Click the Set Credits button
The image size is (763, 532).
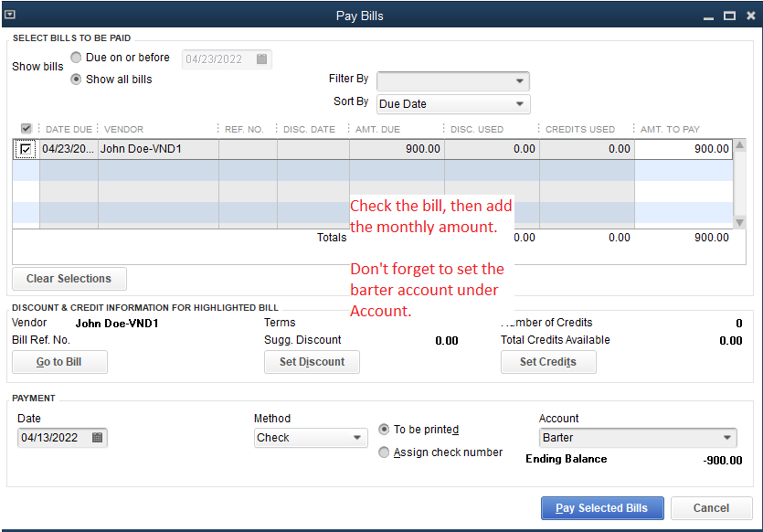coord(548,362)
